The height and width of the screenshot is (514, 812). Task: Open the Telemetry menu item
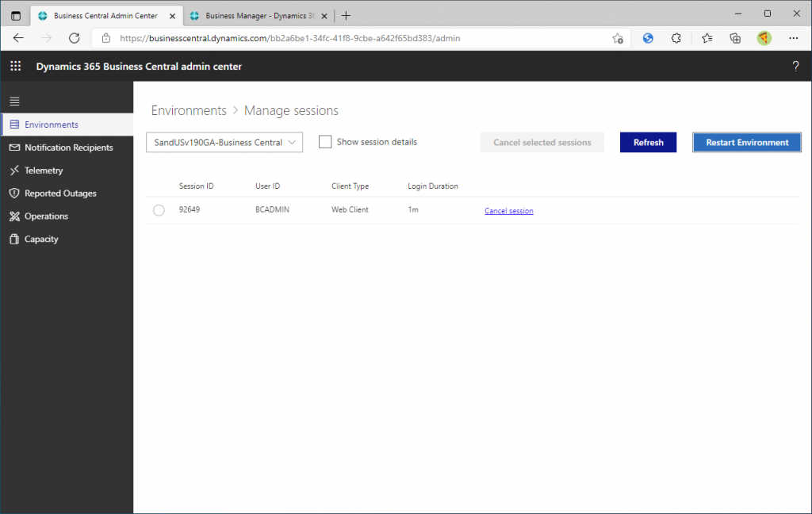coord(44,171)
